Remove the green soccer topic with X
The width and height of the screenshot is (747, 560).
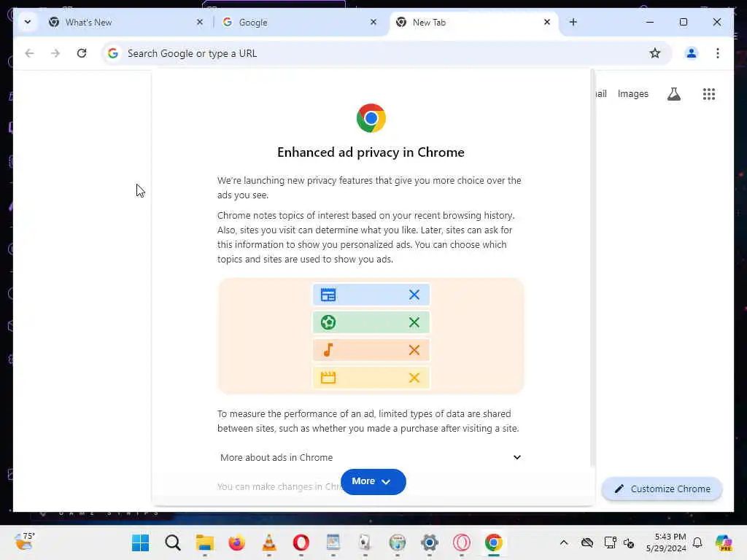point(414,322)
